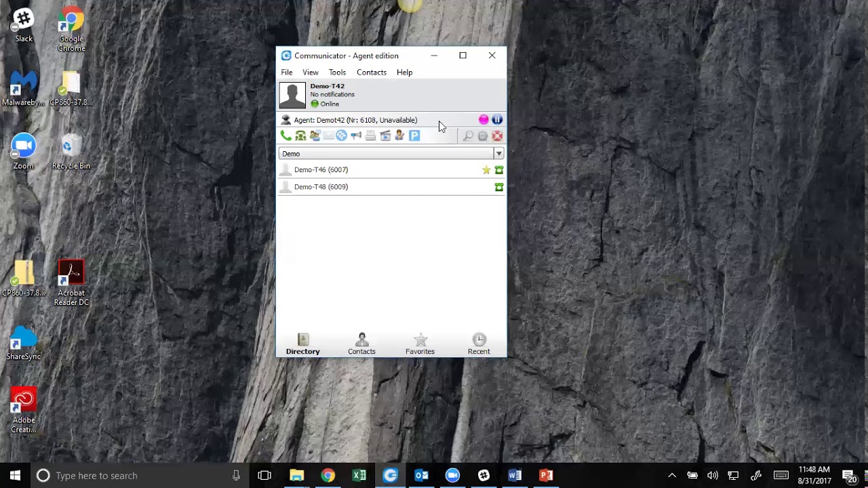Click the blue callback circle icon
868x488 pixels.
342,136
